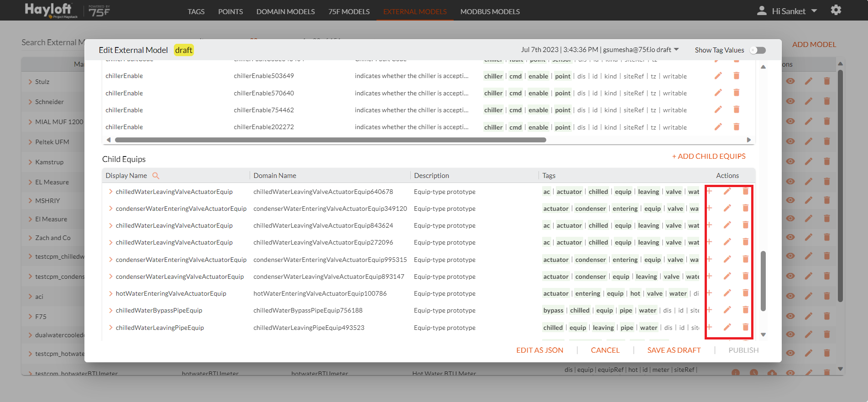
Task: Edit child equip chilledWaterLeavingValveActuatorEquip640678
Action: [727, 191]
